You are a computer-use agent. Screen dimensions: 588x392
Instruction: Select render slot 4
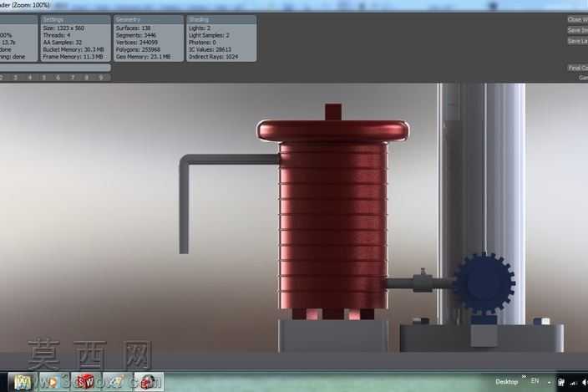[29, 78]
